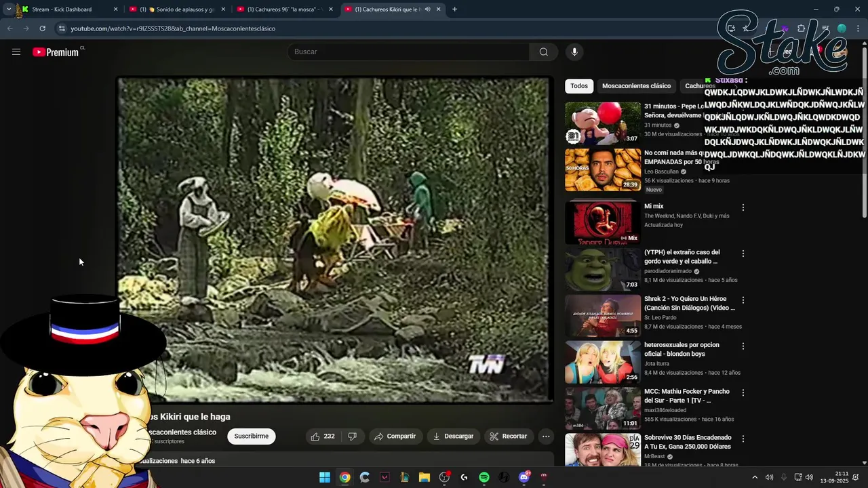
Task: Open the Shrek 2 Canción Sin Diálogos thumbnail
Action: point(603,315)
